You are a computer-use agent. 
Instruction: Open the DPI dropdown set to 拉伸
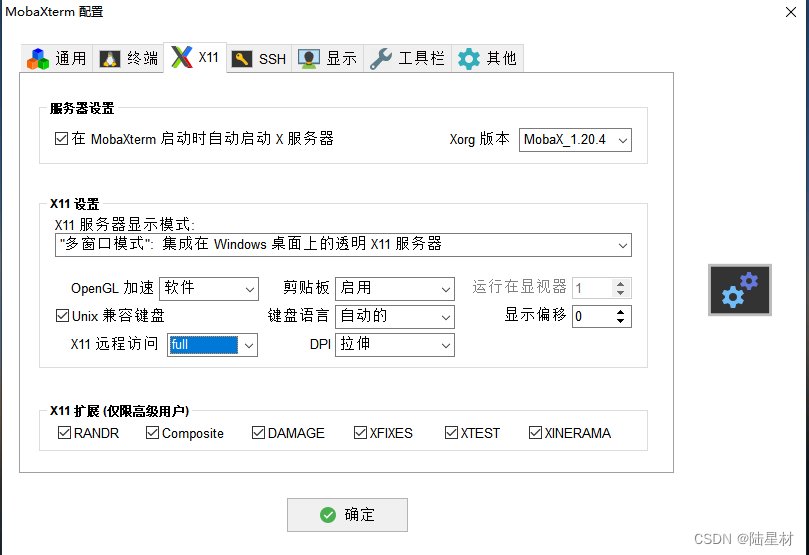point(395,345)
